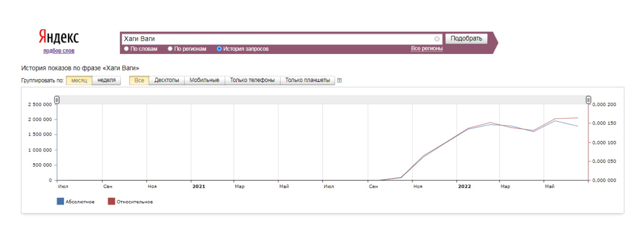This screenshot has width=644, height=246.
Task: Group data by неделя
Action: pyautogui.click(x=107, y=80)
